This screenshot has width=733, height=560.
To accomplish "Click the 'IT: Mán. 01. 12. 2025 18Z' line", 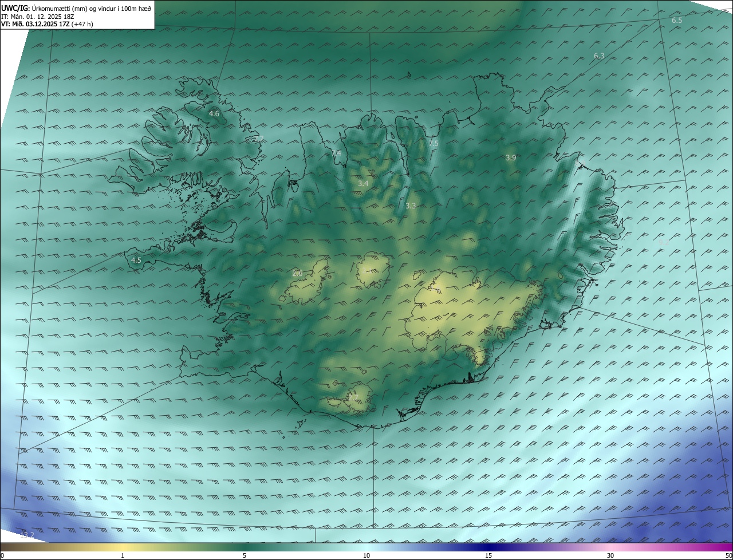I will (x=38, y=17).
